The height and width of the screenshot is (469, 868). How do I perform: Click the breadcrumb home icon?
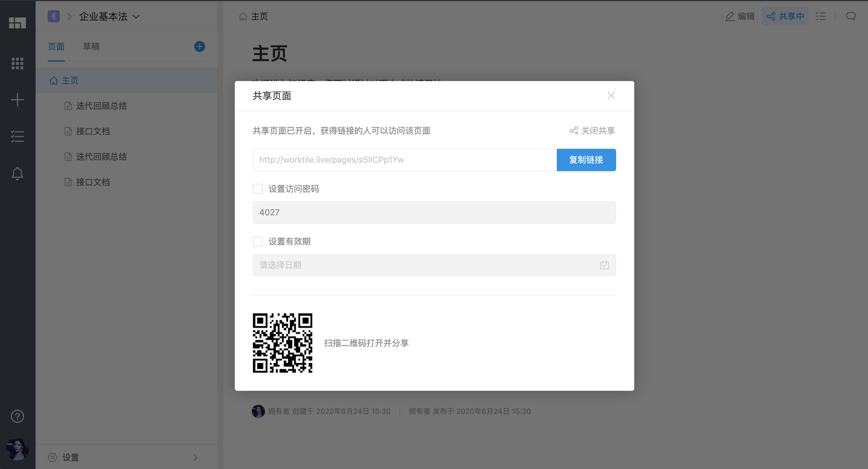coord(243,16)
